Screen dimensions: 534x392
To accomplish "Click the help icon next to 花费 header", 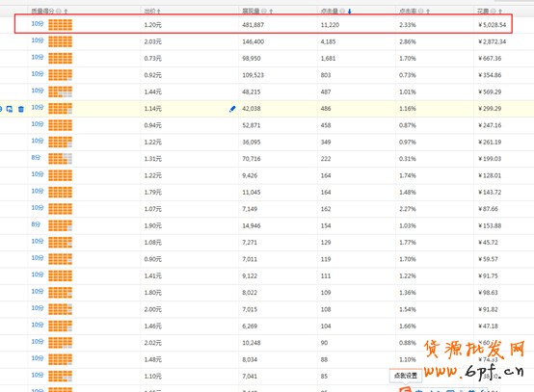I will (494, 12).
